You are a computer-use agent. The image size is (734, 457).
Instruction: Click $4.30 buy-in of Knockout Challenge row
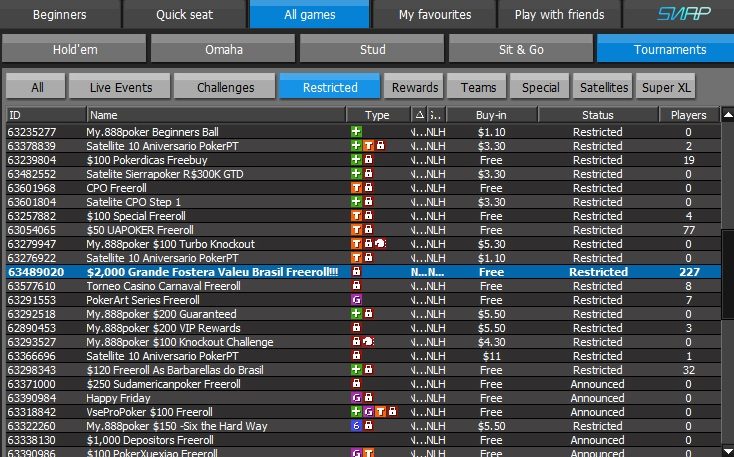pyautogui.click(x=492, y=341)
